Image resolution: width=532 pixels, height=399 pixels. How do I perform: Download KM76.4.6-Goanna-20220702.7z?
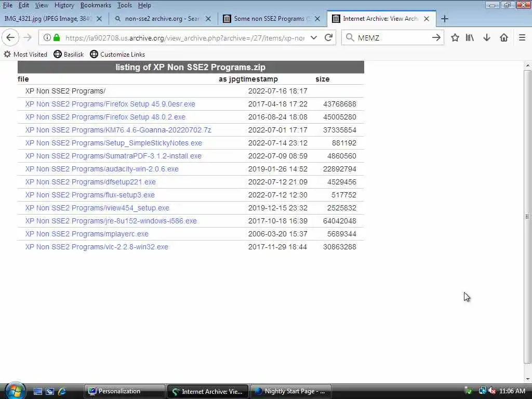click(118, 130)
